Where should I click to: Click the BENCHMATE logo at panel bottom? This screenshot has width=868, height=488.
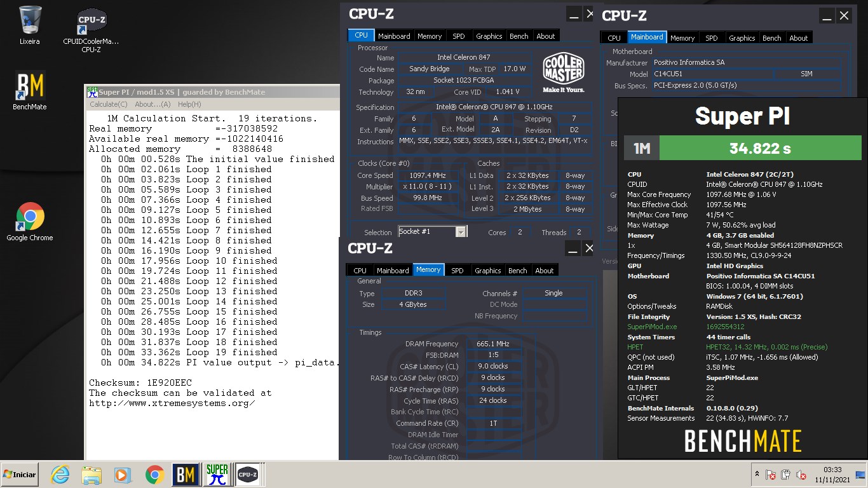pos(743,440)
